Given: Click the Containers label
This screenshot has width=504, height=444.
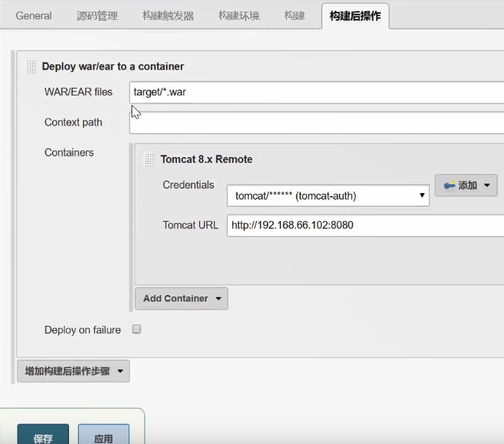Looking at the screenshot, I should pyautogui.click(x=69, y=153).
